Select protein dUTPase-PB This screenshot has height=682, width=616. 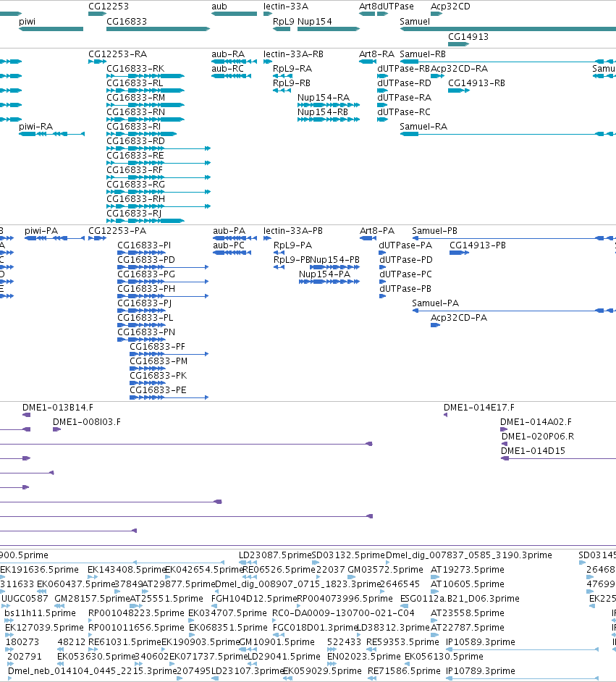coord(405,289)
